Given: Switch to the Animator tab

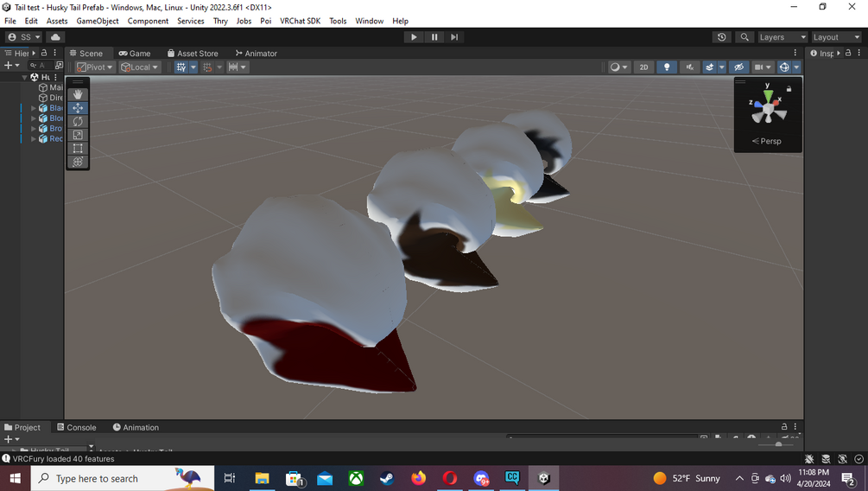Looking at the screenshot, I should (256, 54).
